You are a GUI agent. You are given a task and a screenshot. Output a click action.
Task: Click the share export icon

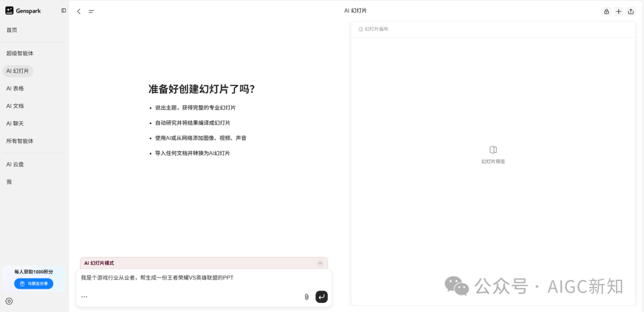(631, 11)
